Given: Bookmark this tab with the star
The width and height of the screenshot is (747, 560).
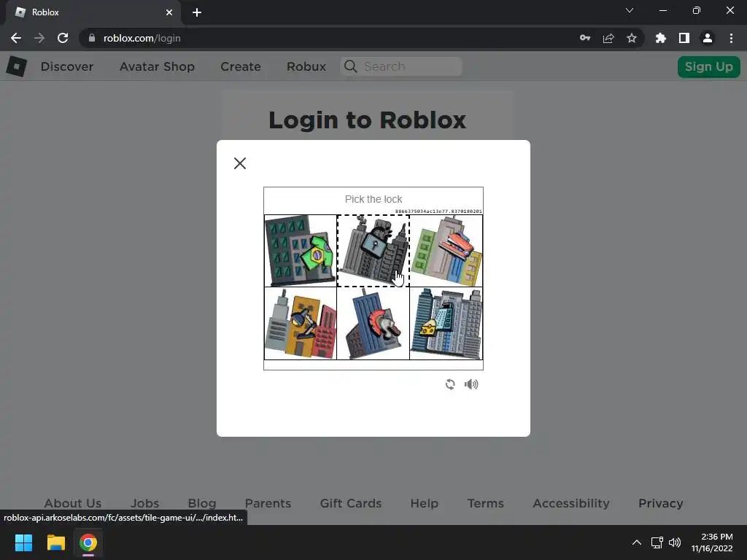Looking at the screenshot, I should click(632, 38).
